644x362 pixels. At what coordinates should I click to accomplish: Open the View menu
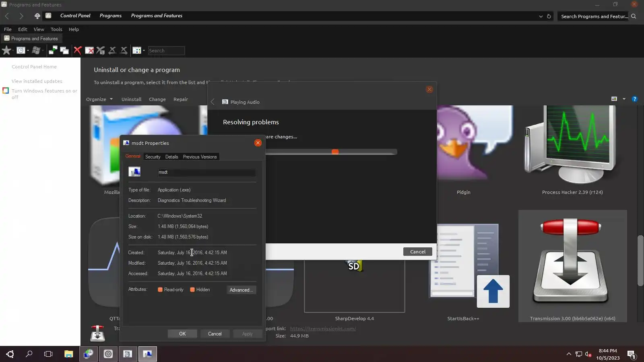39,29
